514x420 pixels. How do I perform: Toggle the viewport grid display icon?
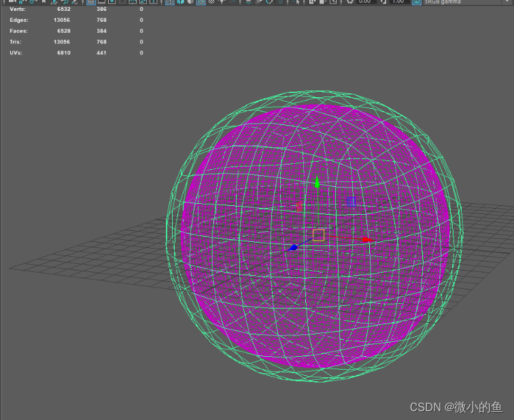click(91, 1)
